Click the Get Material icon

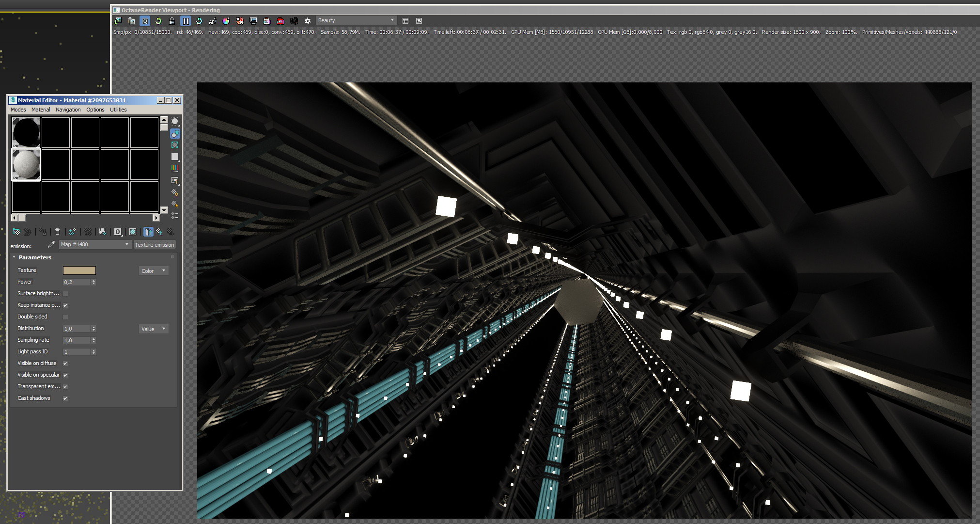pos(16,232)
